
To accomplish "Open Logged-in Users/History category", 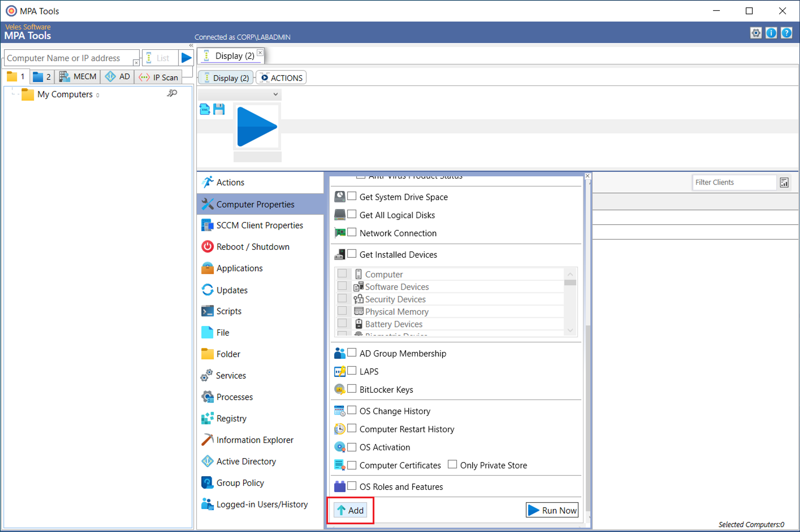I will 260,504.
